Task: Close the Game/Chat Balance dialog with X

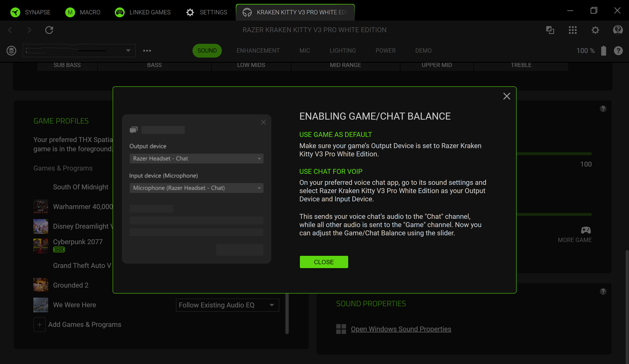Action: [x=507, y=96]
